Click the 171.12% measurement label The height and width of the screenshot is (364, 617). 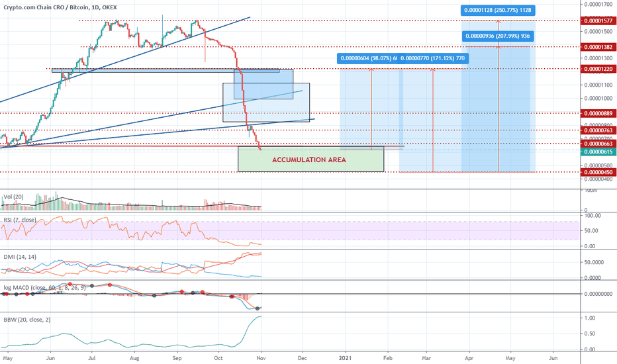pyautogui.click(x=433, y=59)
